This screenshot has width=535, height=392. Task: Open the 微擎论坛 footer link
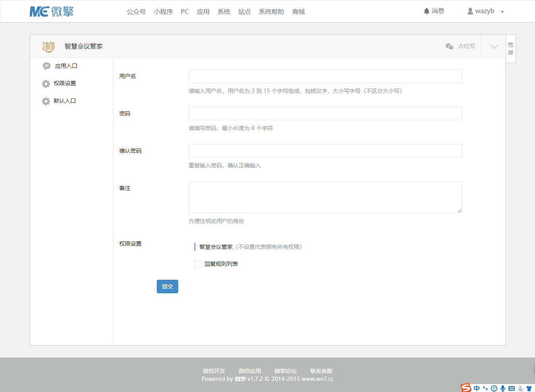285,371
